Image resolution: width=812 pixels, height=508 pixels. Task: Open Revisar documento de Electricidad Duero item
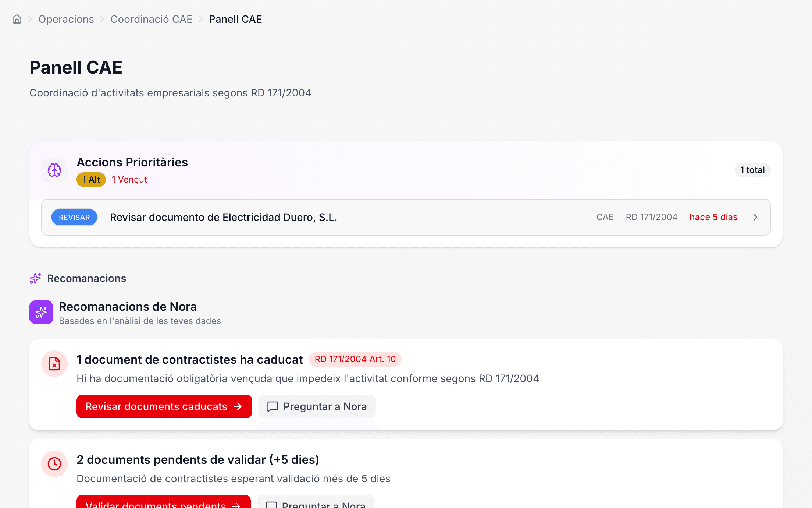point(406,217)
